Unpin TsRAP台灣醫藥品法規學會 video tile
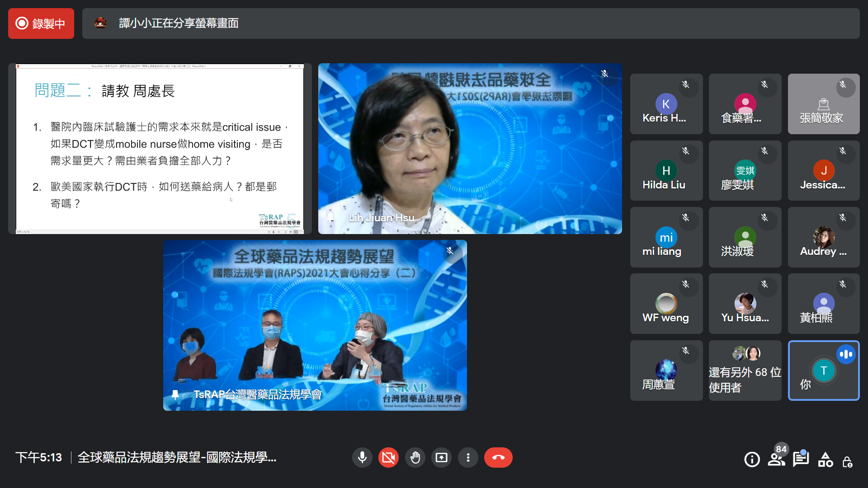 [175, 394]
